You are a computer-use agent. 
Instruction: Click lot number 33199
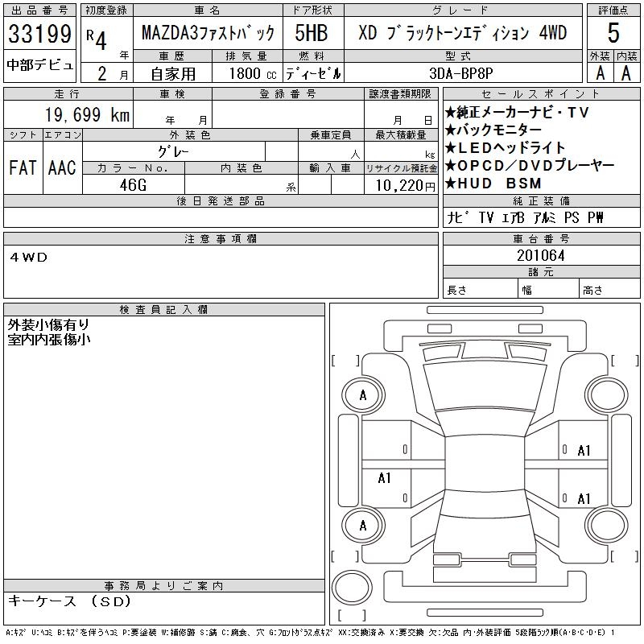39,33
